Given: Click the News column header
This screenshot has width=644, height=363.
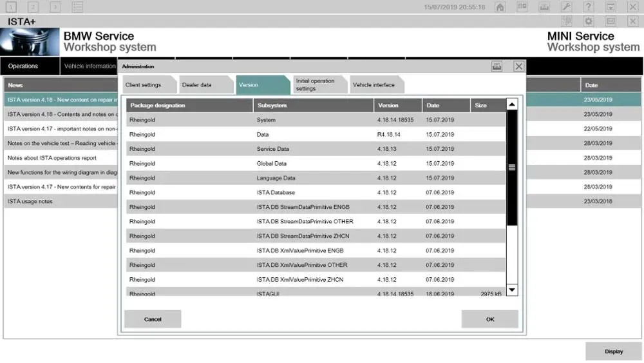Looking at the screenshot, I should click(x=61, y=85).
